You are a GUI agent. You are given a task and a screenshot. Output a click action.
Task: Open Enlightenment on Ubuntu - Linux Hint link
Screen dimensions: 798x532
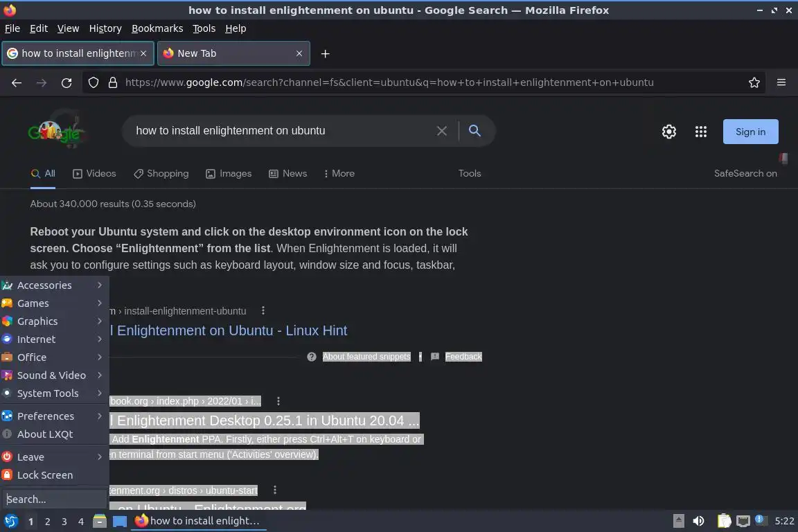point(229,331)
